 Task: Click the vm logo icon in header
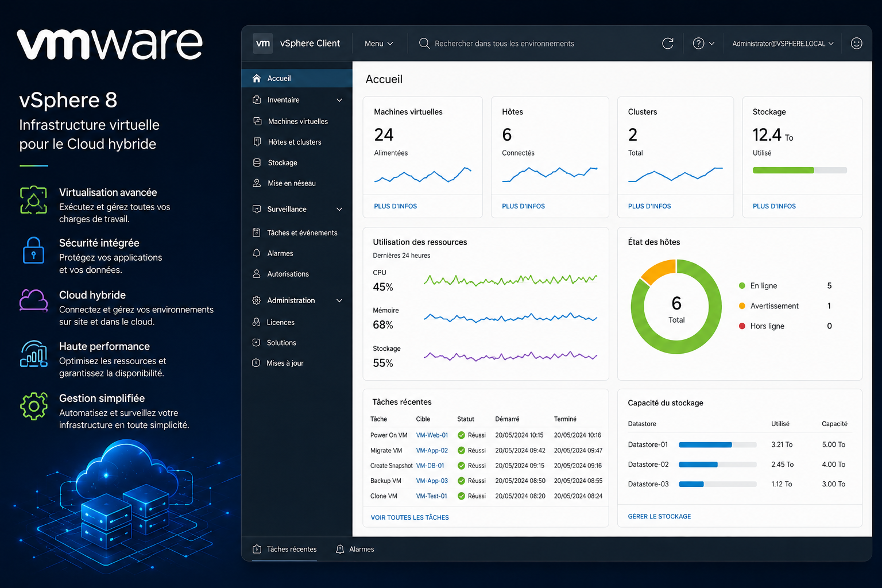[263, 43]
